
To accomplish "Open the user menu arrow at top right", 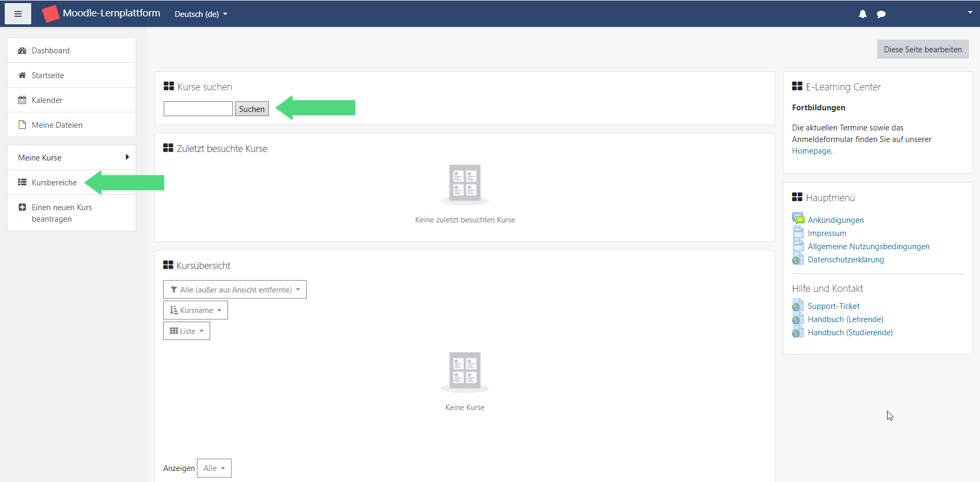I will click(970, 12).
